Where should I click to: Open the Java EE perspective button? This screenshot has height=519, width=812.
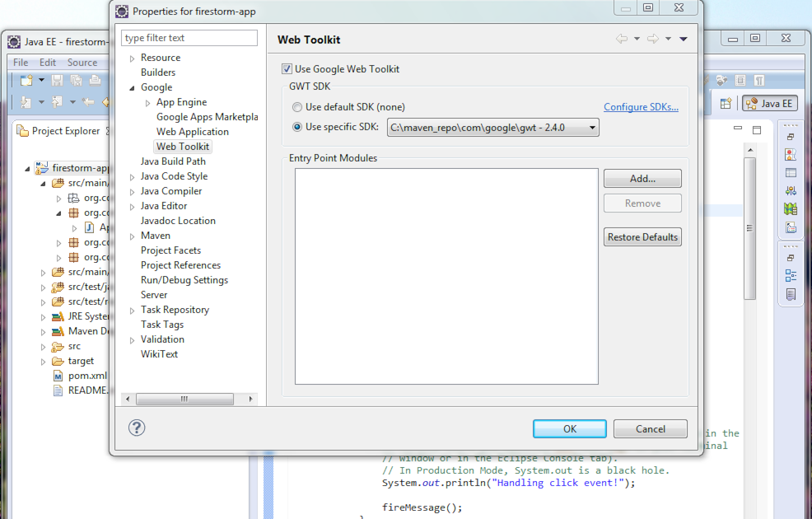769,104
